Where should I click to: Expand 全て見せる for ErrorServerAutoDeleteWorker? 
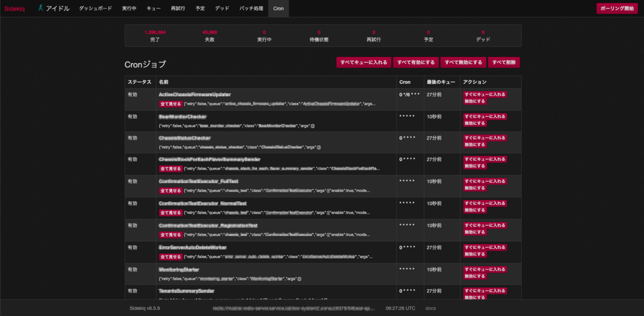click(171, 257)
